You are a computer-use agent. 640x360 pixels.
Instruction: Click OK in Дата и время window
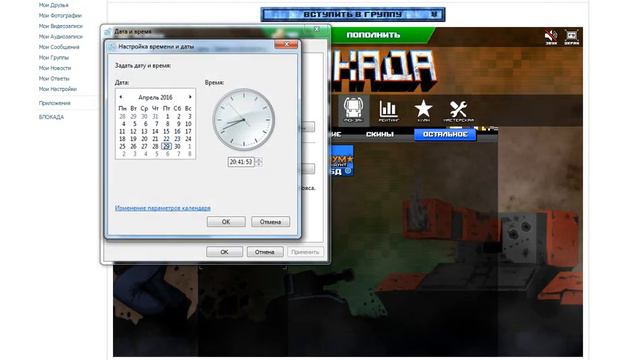(224, 252)
